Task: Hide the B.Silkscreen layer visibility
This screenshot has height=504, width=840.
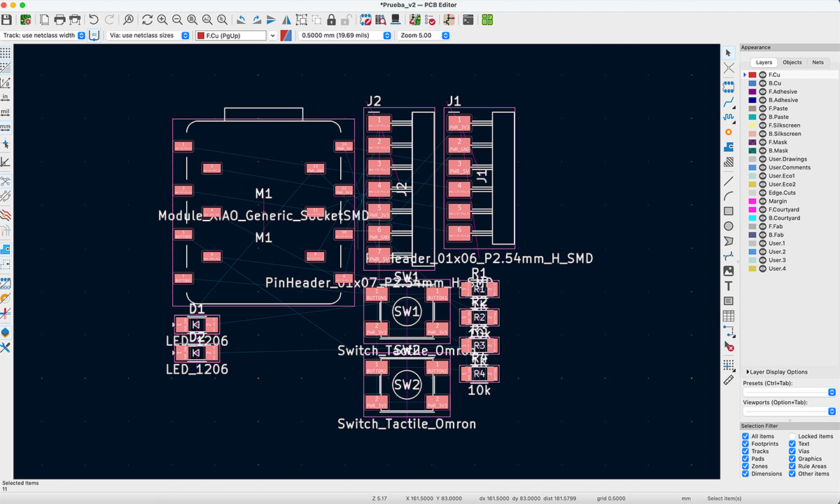Action: pos(763,134)
